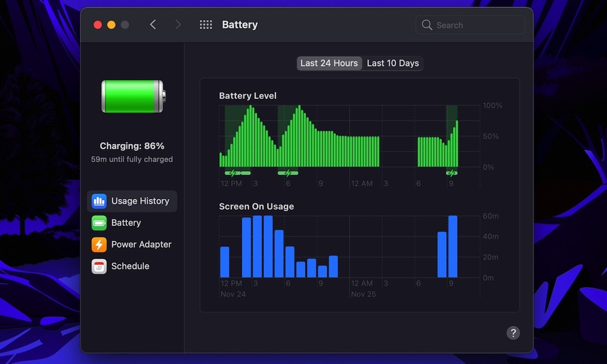Click the first charging bolt under 12 PM

(232, 173)
